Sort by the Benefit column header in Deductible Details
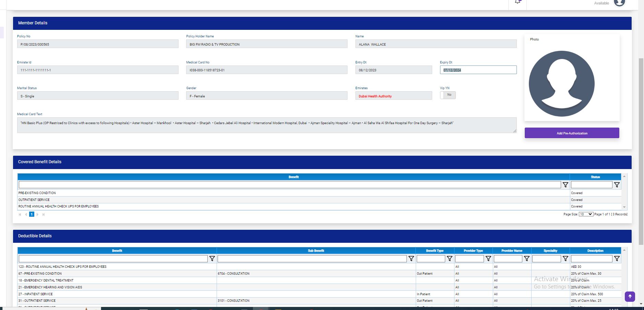Image resolution: width=644 pixels, height=310 pixels. pos(117,251)
